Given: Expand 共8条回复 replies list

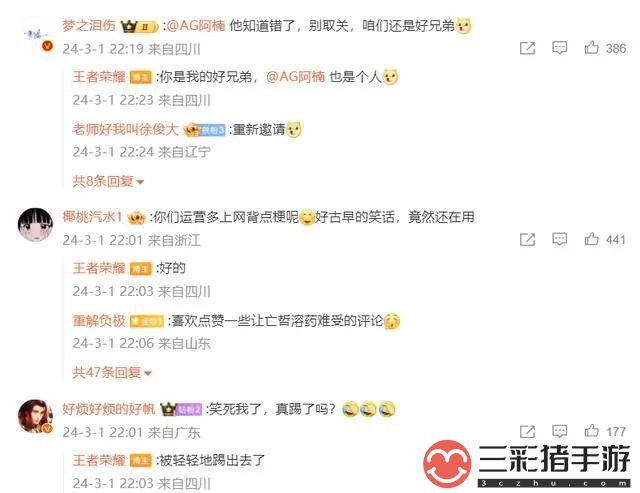Looking at the screenshot, I should point(108,181).
